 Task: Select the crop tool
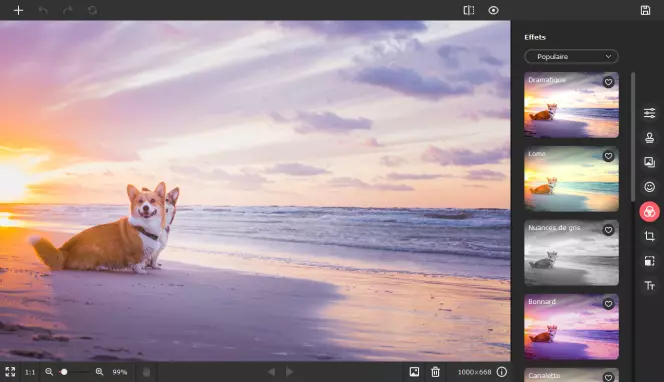[x=649, y=236]
